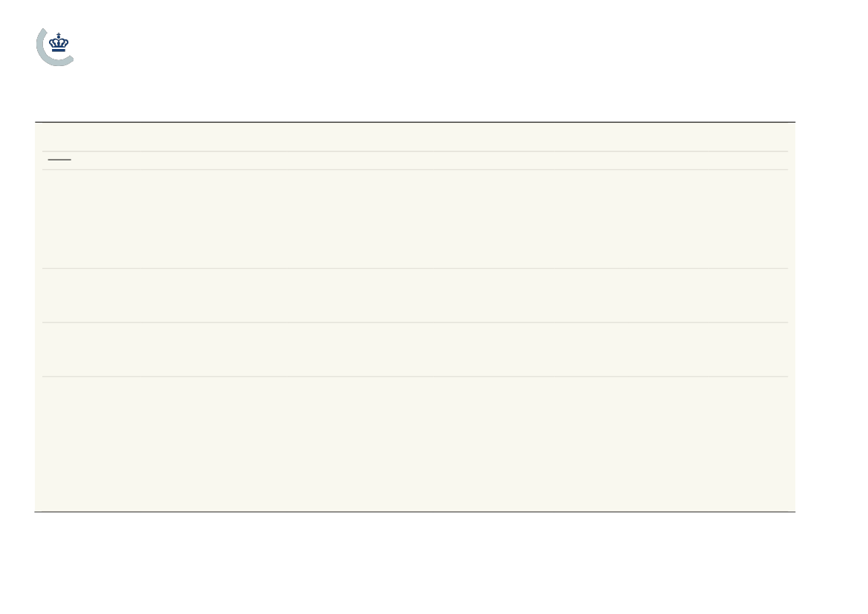Click the blue base bar under the crown
The width and height of the screenshot is (868, 614).
click(59, 50)
